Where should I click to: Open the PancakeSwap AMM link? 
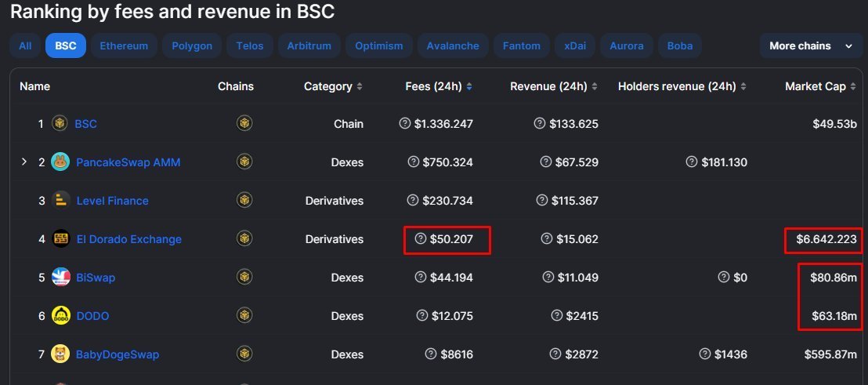[x=128, y=162]
